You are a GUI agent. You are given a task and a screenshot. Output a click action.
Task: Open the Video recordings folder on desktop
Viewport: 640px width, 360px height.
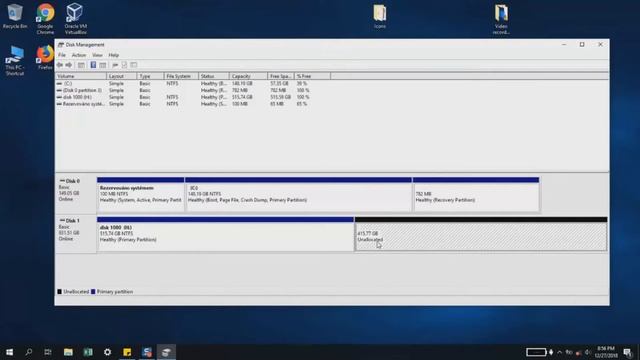coord(501,19)
